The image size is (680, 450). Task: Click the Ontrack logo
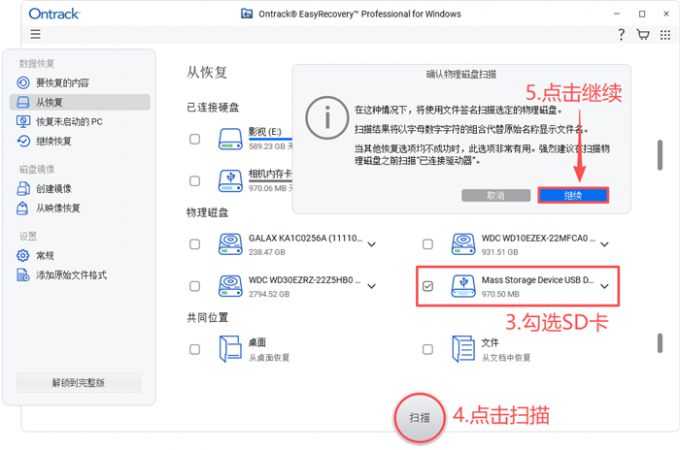[54, 14]
